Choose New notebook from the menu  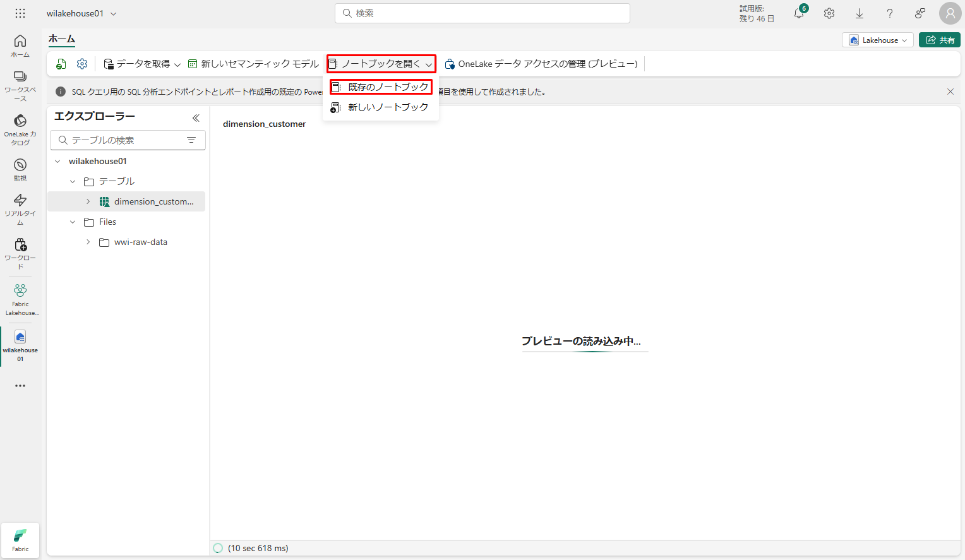pyautogui.click(x=381, y=107)
